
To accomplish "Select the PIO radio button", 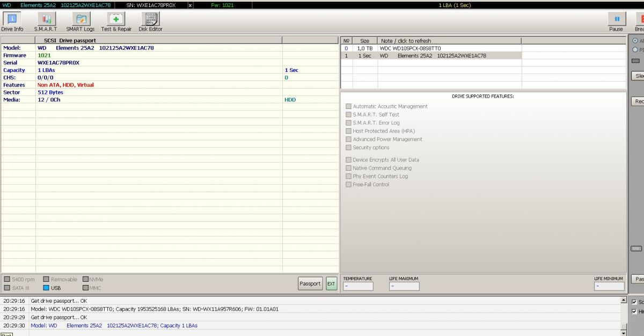I will [x=635, y=50].
